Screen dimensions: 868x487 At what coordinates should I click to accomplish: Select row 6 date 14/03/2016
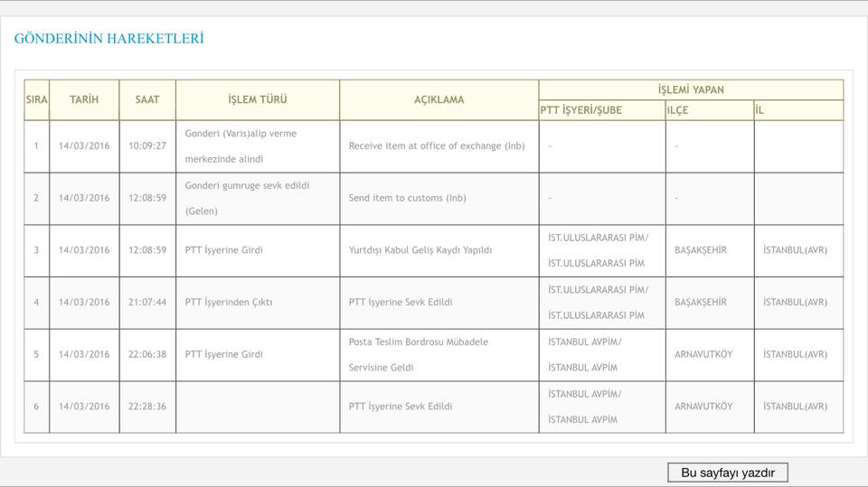(x=84, y=407)
